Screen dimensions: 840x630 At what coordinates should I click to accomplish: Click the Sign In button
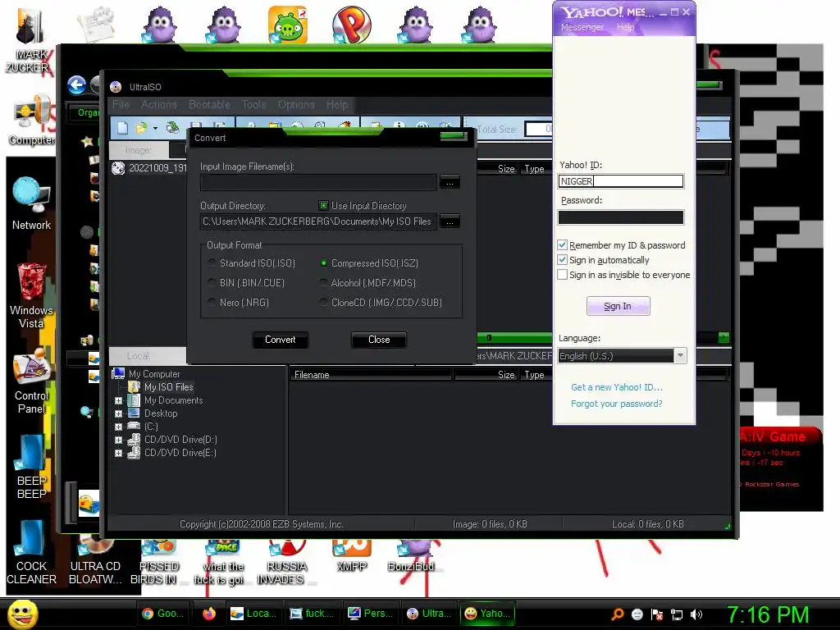click(618, 306)
